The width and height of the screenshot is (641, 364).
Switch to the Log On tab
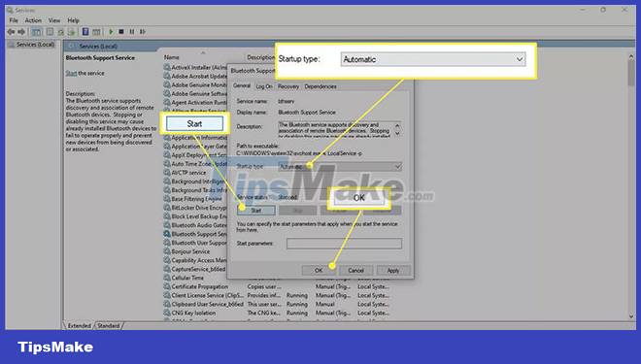click(x=263, y=86)
